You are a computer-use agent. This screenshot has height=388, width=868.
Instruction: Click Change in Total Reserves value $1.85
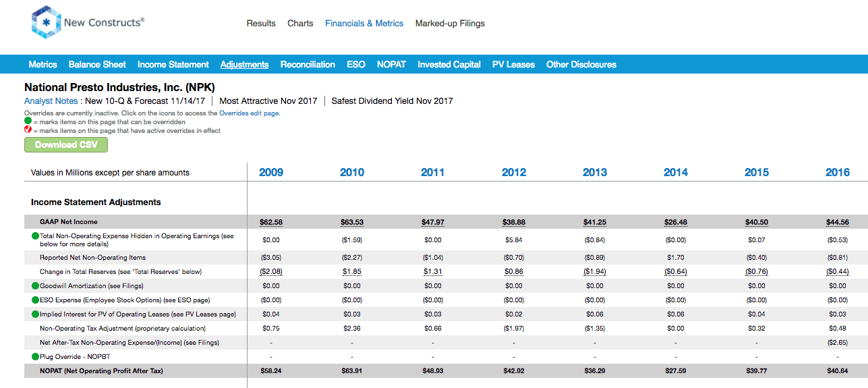(x=352, y=272)
